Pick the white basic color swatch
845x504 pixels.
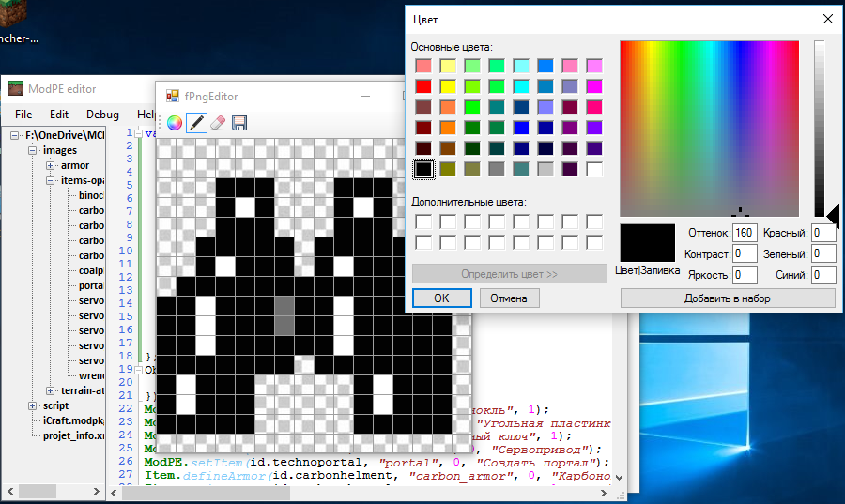594,169
